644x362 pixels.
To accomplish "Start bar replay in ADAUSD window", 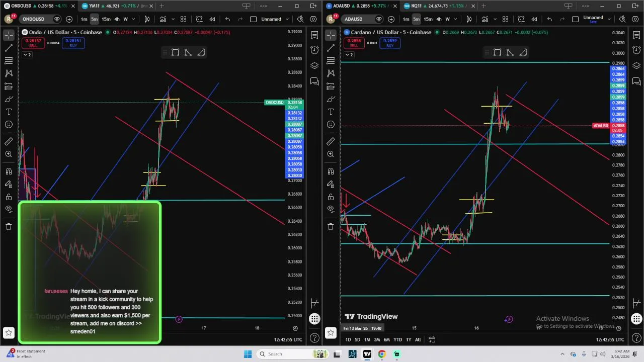I will [534, 19].
